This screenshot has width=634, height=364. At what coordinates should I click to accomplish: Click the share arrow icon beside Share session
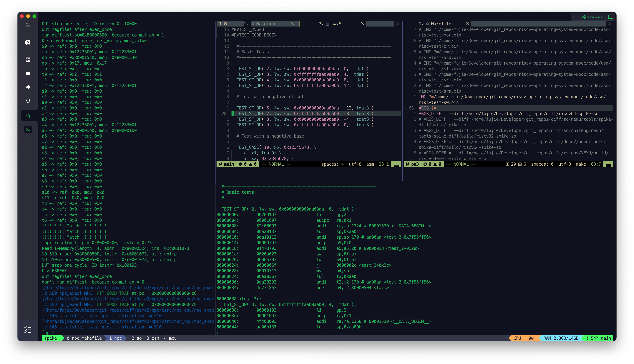point(584,17)
